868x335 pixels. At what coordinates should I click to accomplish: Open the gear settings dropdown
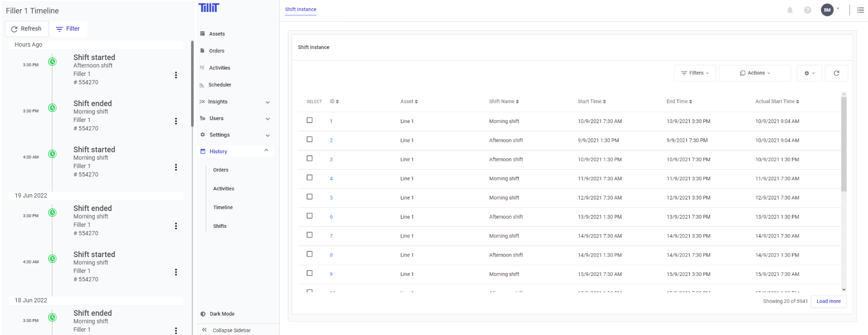[x=809, y=73]
